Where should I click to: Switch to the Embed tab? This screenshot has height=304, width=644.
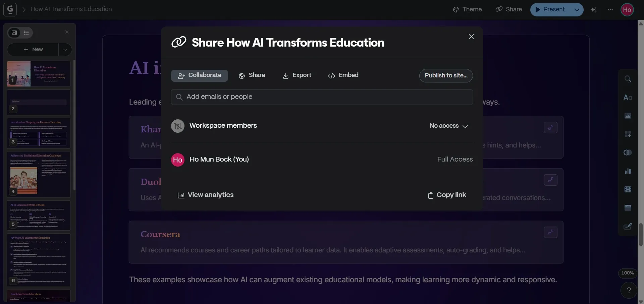coord(343,75)
